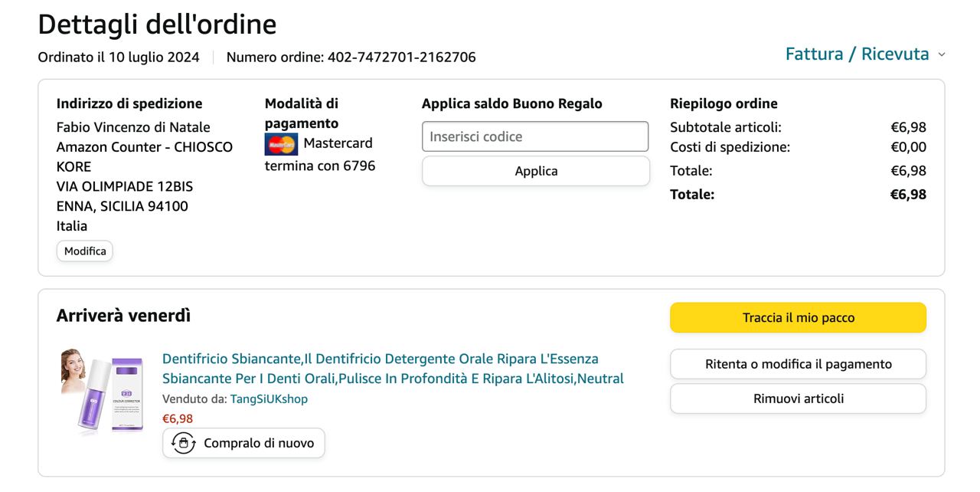
Task: Click the Rimuovi articoli button
Action: (798, 399)
